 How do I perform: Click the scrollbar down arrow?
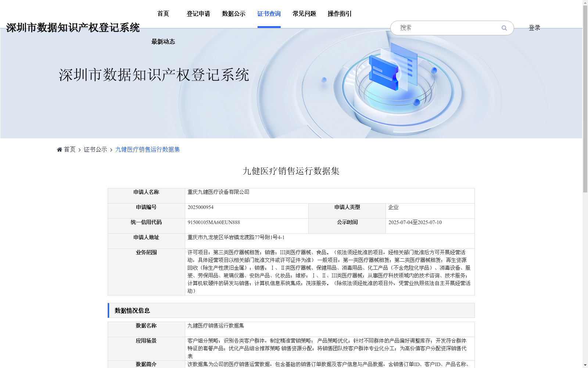tap(585, 365)
